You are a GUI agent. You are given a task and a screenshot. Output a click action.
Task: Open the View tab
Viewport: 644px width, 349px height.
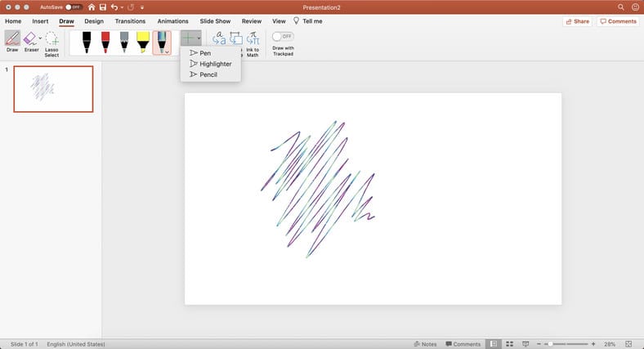pos(279,21)
